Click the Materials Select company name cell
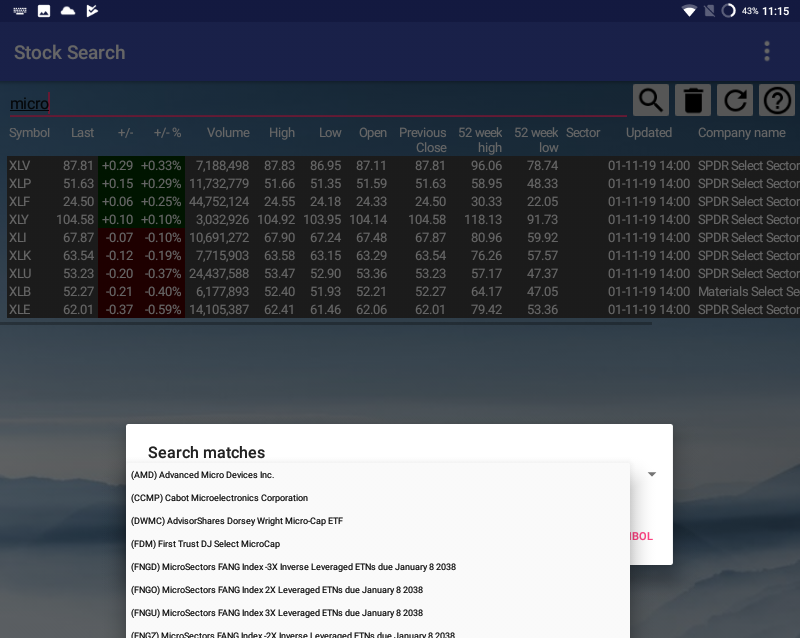 (x=748, y=291)
